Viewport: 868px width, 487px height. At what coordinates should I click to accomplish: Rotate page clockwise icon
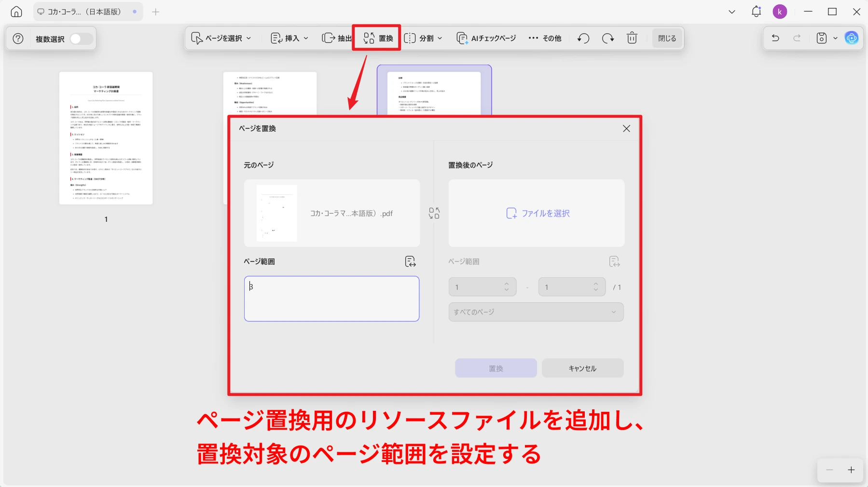pyautogui.click(x=608, y=38)
